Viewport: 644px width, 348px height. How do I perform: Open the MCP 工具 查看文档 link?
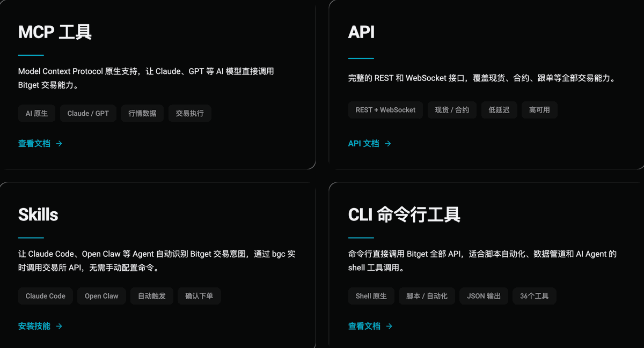click(x=34, y=144)
